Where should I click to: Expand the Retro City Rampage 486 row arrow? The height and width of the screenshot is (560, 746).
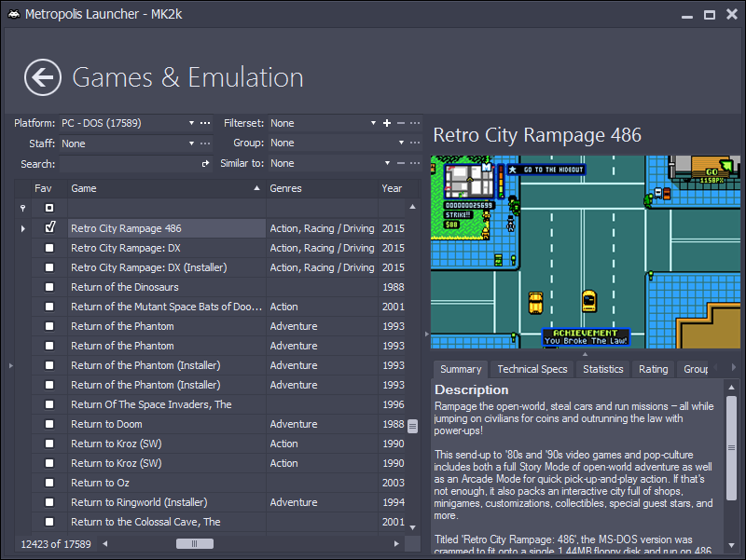(22, 228)
